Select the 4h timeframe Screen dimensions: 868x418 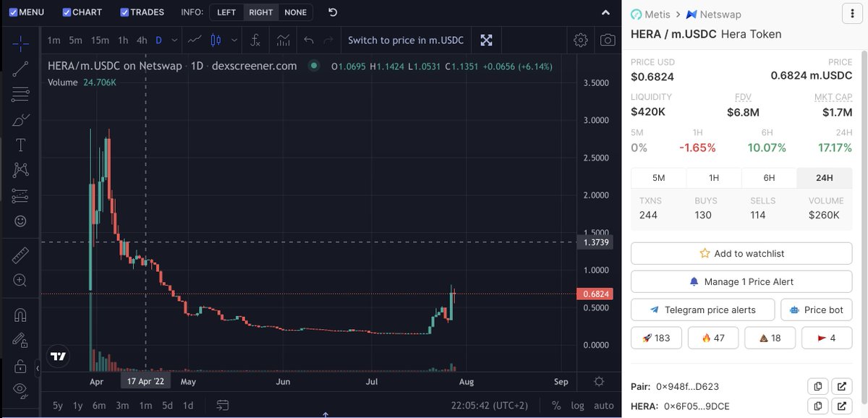pos(142,40)
